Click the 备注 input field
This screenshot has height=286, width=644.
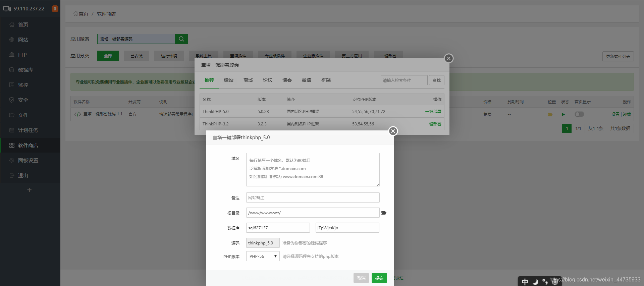(313, 197)
